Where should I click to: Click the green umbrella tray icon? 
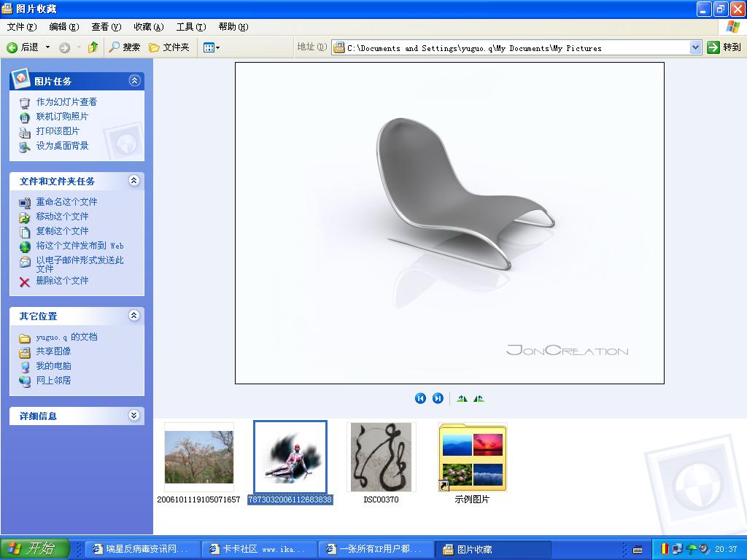(692, 549)
